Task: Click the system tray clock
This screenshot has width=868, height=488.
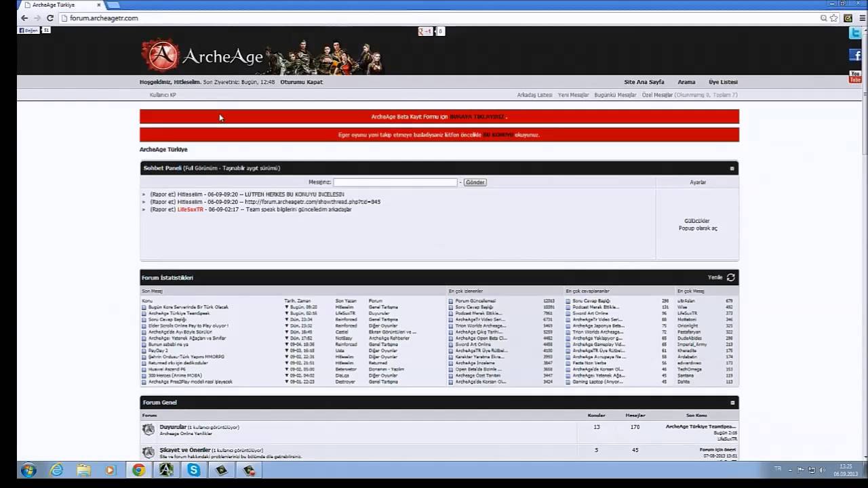Action: [846, 470]
